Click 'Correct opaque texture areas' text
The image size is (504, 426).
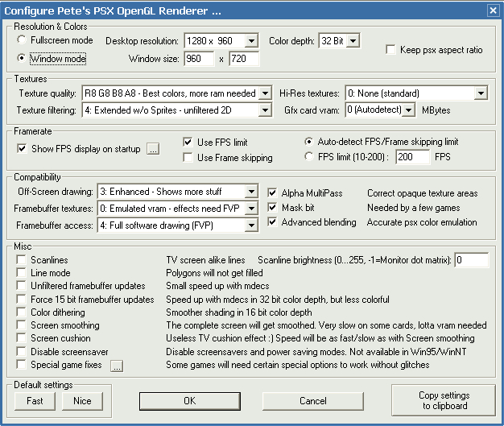pyautogui.click(x=423, y=193)
